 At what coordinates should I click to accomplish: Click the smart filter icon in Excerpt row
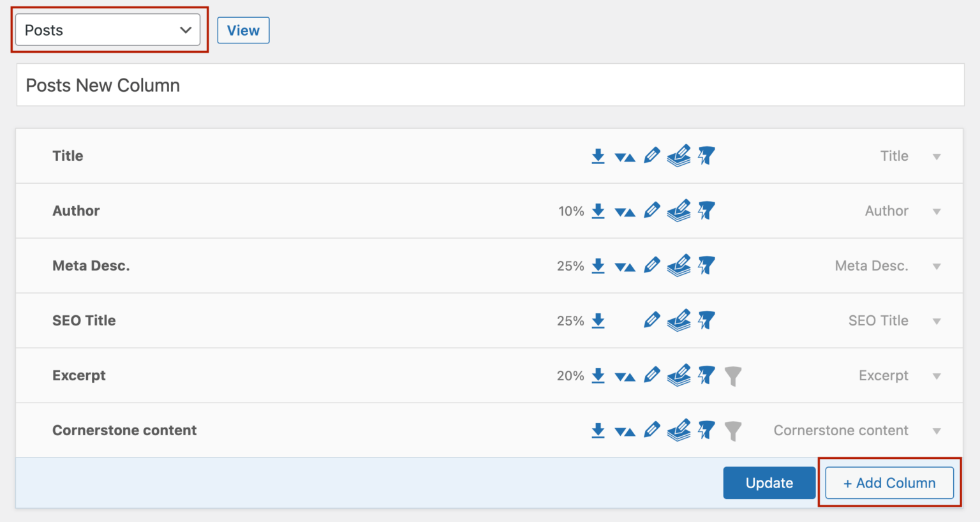click(x=706, y=375)
